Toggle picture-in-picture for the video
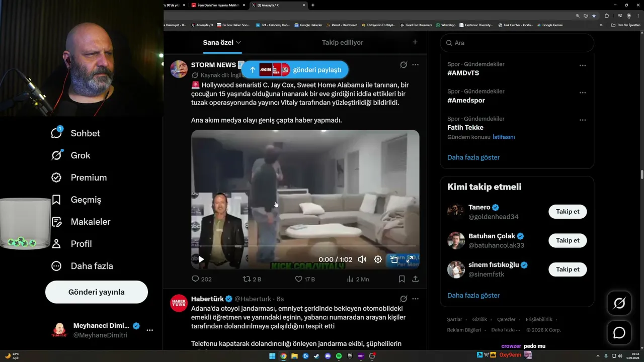Image resolution: width=644 pixels, height=362 pixels. tap(394, 259)
